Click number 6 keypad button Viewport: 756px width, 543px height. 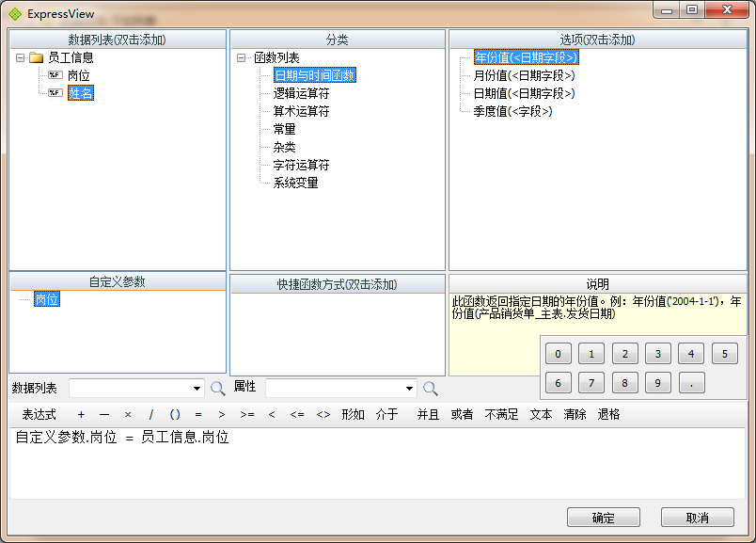(x=559, y=383)
